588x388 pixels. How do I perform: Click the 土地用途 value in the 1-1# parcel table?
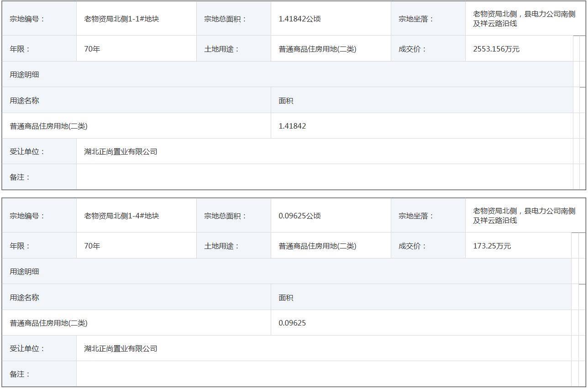point(317,49)
